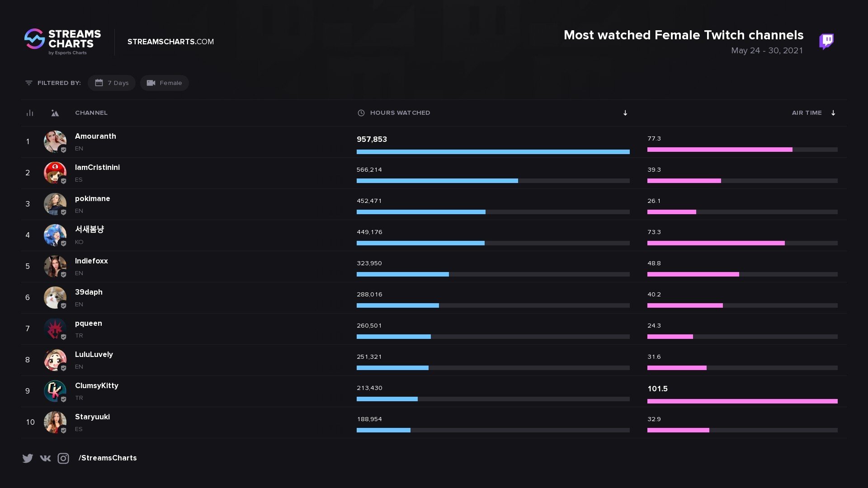Click the Twitch logo icon
This screenshot has height=488, width=868.
coord(826,41)
